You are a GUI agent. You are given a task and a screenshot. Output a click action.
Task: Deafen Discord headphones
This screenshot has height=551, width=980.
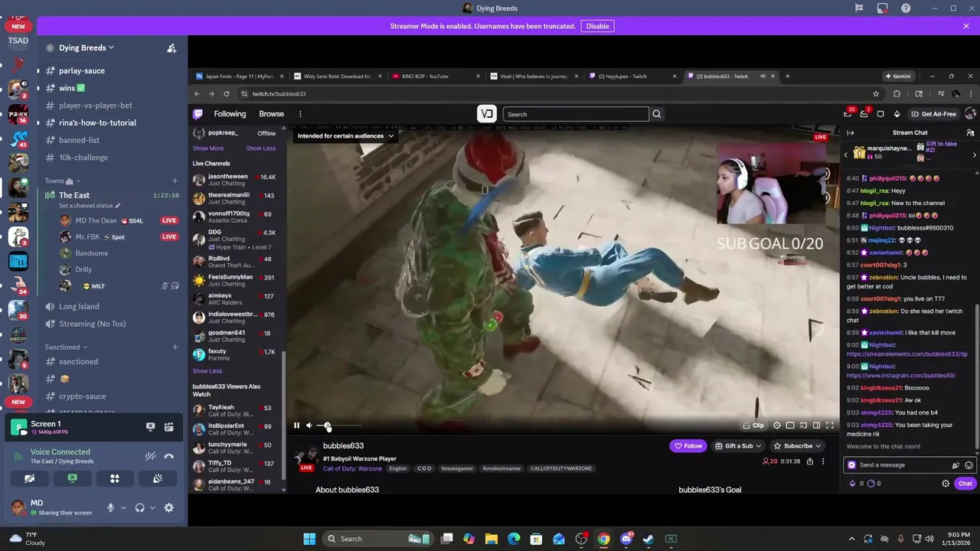click(140, 507)
